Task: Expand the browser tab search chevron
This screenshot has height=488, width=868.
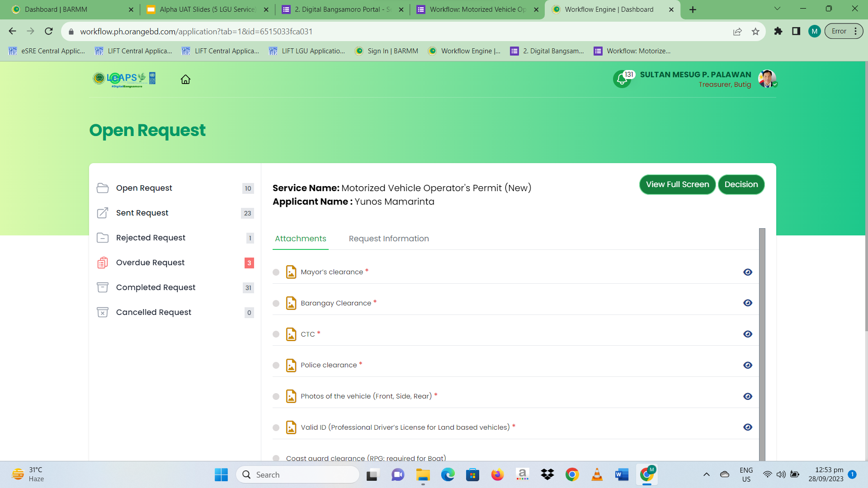Action: (777, 9)
